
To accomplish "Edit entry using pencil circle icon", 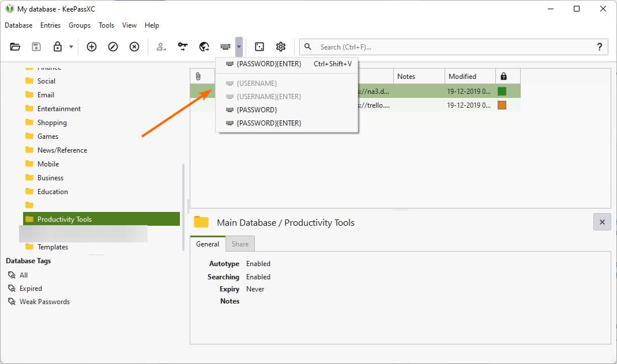I will (113, 47).
